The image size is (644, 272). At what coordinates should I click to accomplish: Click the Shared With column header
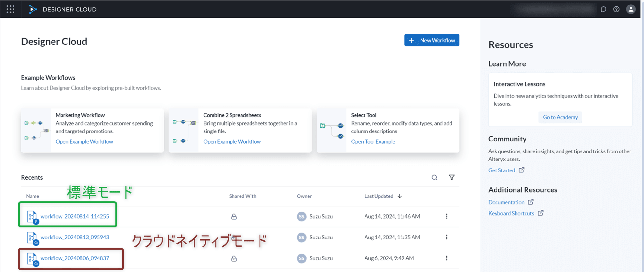243,196
